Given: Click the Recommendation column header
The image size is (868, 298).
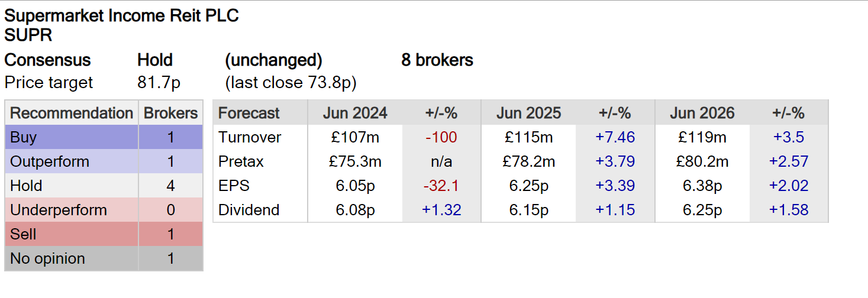Looking at the screenshot, I should (72, 114).
